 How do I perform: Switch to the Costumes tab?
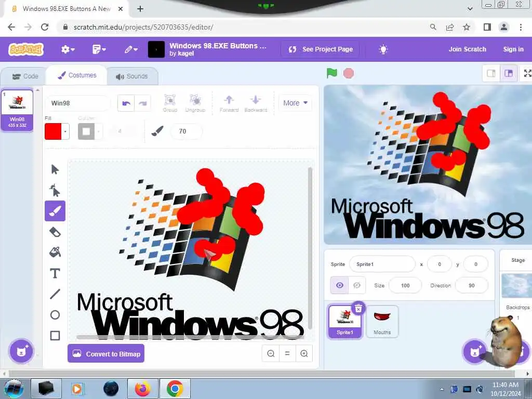[x=77, y=75]
